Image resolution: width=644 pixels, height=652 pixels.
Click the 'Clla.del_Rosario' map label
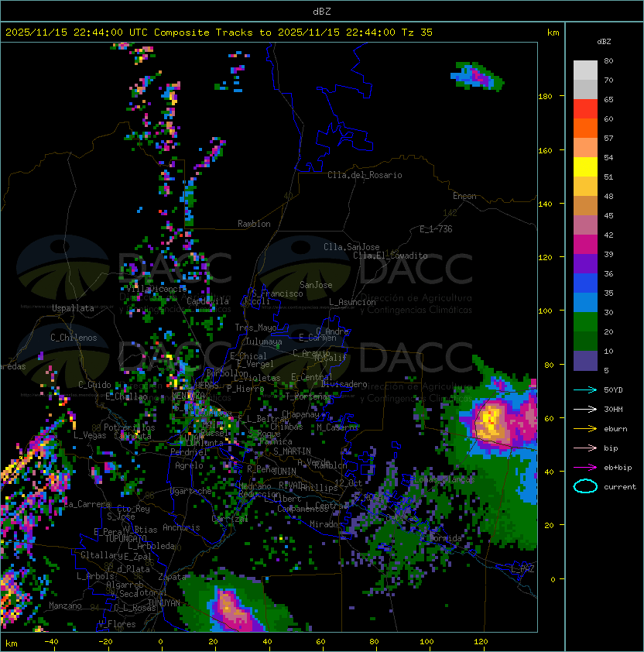coord(365,175)
